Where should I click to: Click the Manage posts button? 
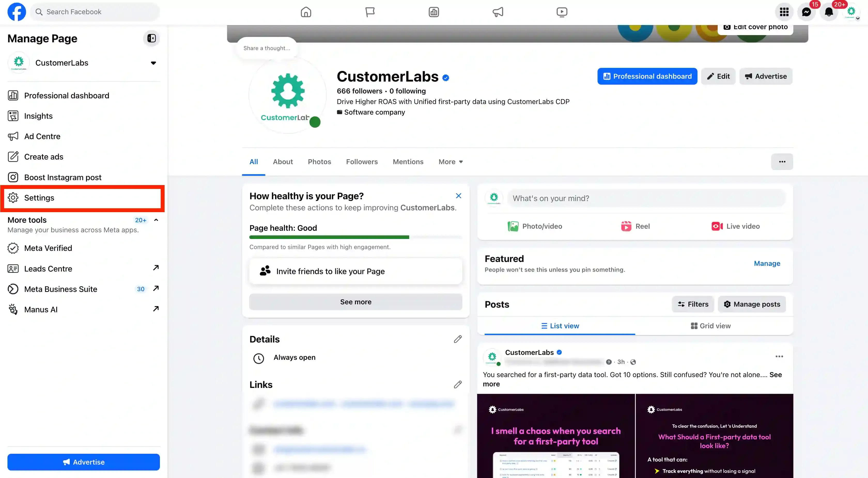pos(751,304)
